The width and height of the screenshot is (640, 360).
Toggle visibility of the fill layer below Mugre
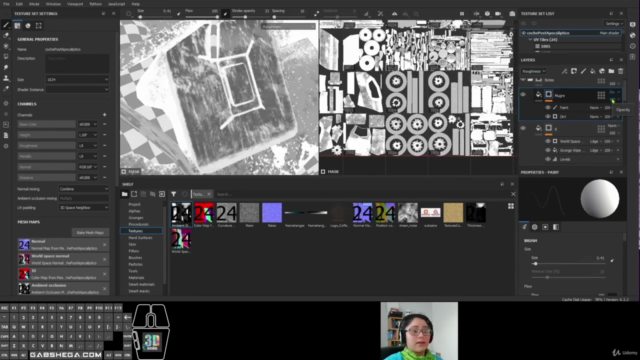tap(523, 128)
